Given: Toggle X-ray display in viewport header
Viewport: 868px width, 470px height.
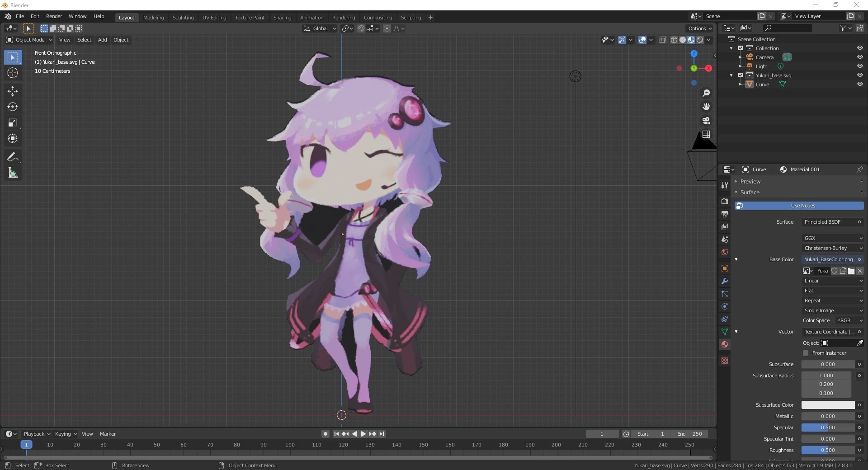Looking at the screenshot, I should [663, 40].
